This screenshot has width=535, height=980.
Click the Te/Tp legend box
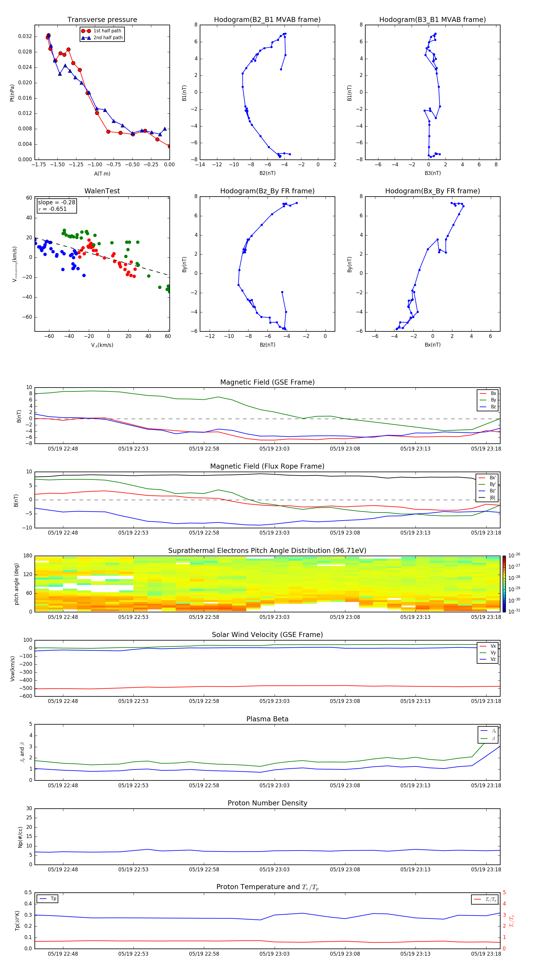point(485,900)
